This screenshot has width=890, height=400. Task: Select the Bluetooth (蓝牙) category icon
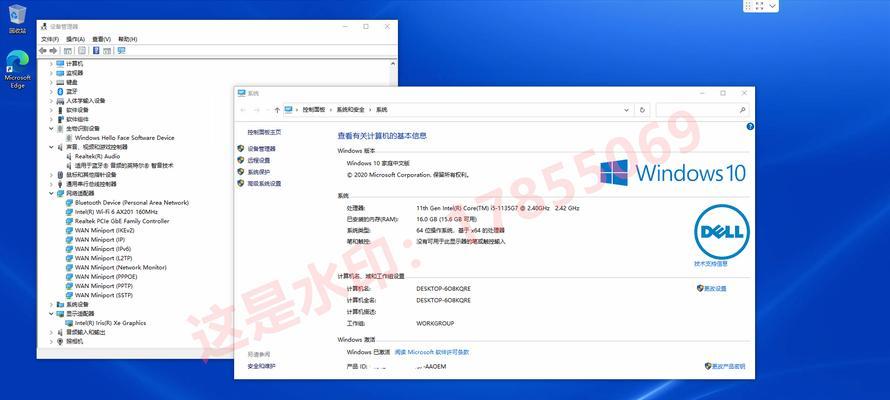pos(60,91)
